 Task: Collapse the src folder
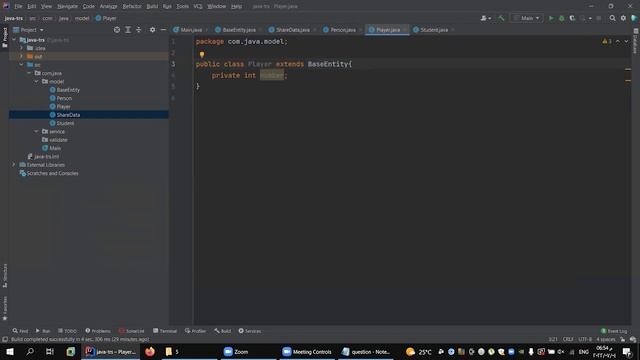coord(22,65)
